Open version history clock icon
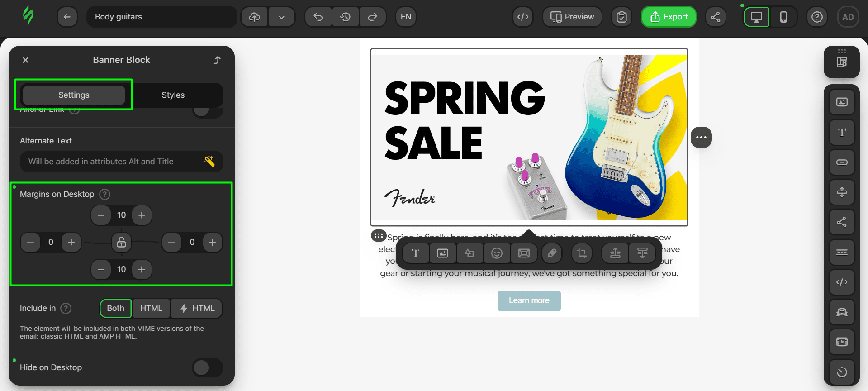The image size is (868, 391). 346,17
